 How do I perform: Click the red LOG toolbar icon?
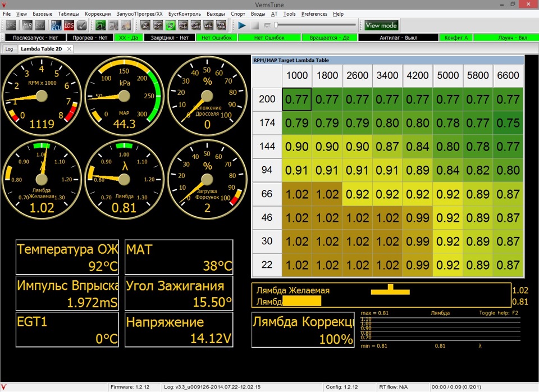[x=68, y=25]
